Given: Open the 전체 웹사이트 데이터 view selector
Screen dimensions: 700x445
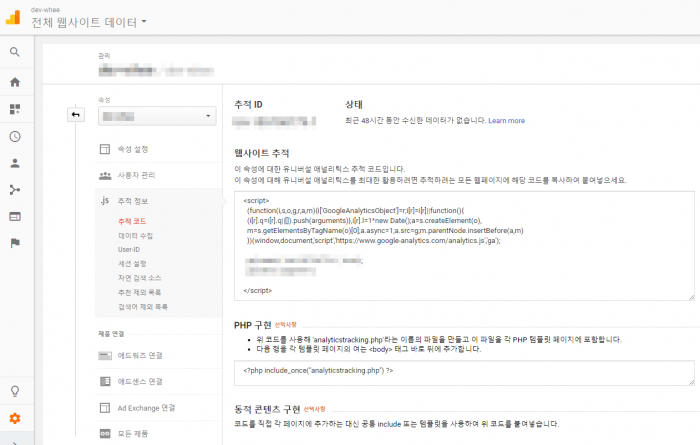Looking at the screenshot, I should (88, 22).
